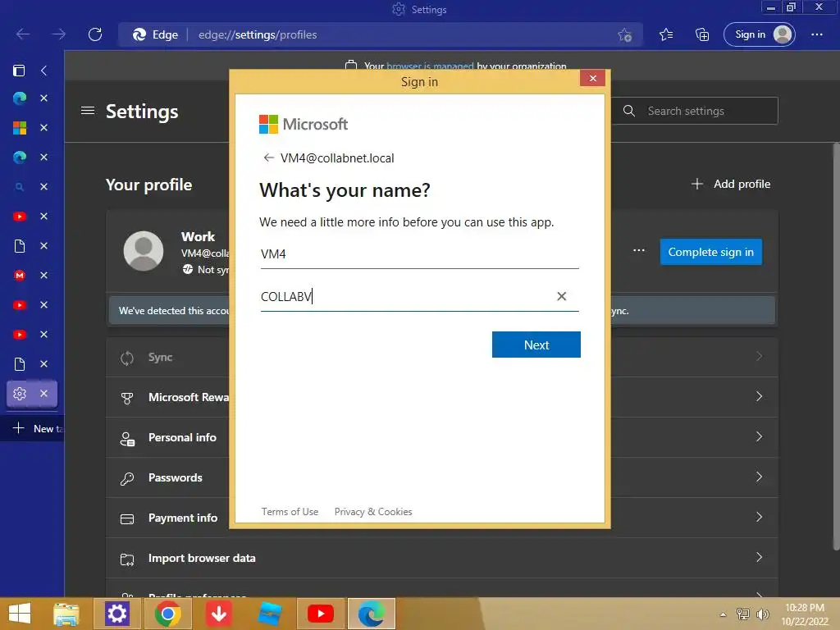Click the Work profile avatar picture
The image size is (840, 630).
[x=144, y=251]
